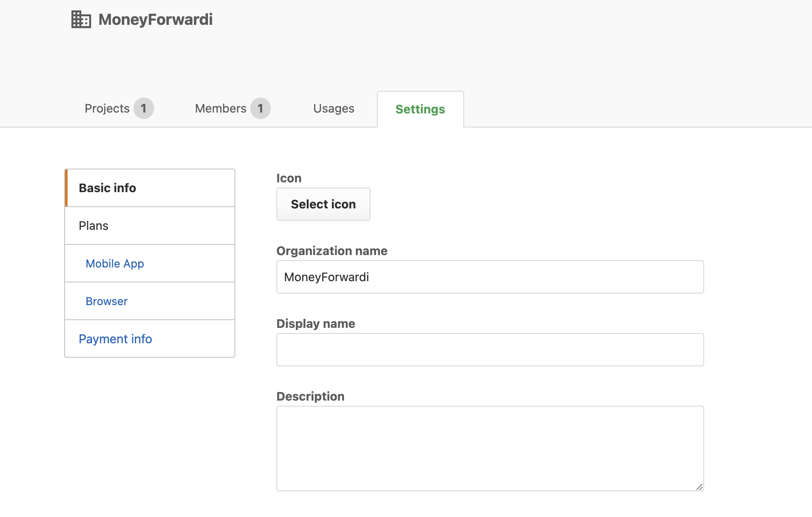The image size is (812, 517).
Task: Click the Icon field label
Action: pos(289,178)
